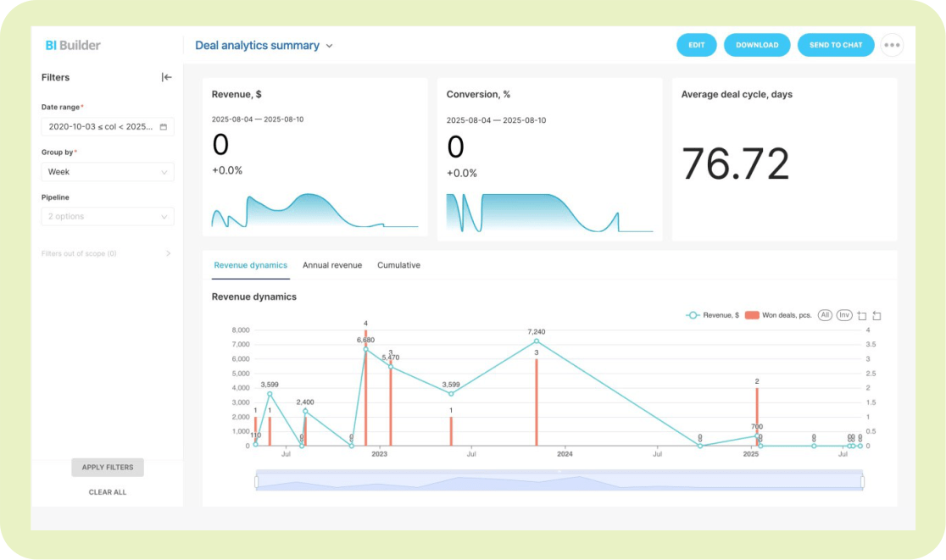Switch to the Annual revenue tab
The height and width of the screenshot is (560, 946).
[x=332, y=265]
